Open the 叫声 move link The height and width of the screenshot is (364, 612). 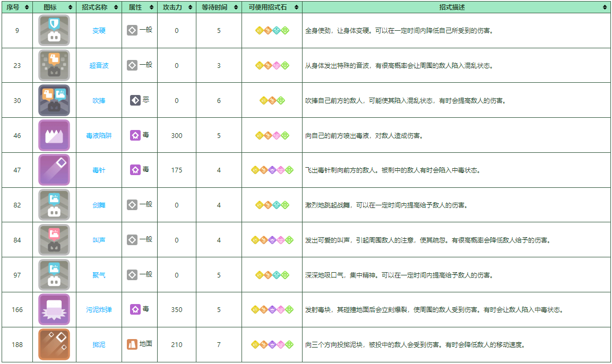(99, 240)
